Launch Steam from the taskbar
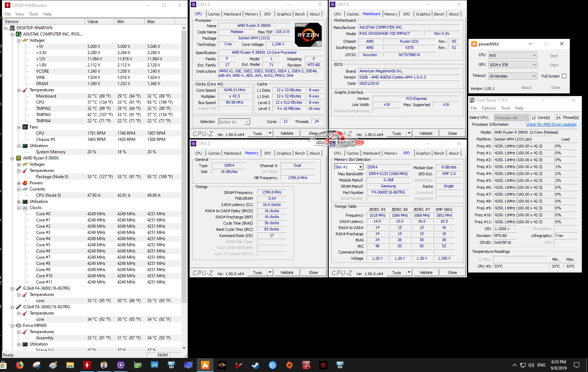This screenshot has height=372, width=588. 255,365
